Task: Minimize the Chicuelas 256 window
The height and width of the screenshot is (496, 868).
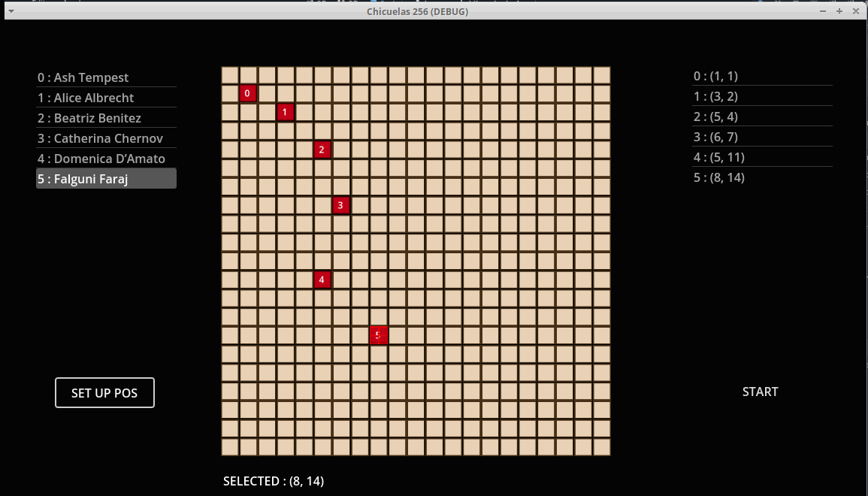Action: pos(823,11)
